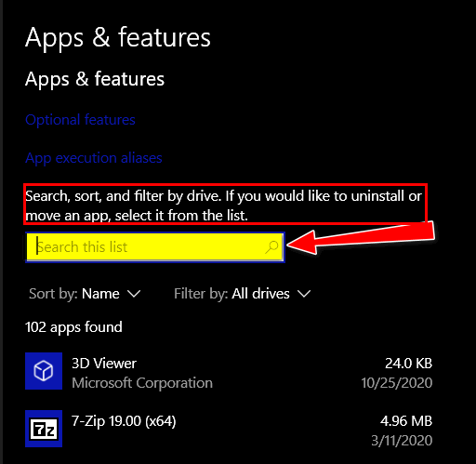
Task: Click the Apps & features main heading
Action: tap(118, 37)
